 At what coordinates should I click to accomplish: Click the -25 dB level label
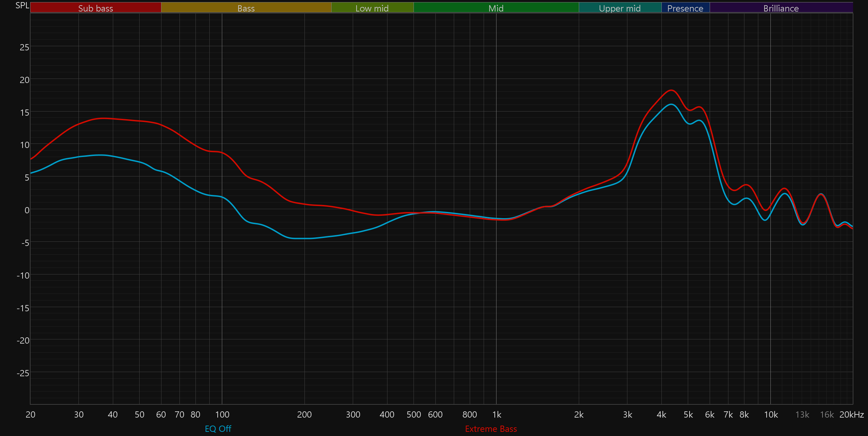[x=23, y=373]
